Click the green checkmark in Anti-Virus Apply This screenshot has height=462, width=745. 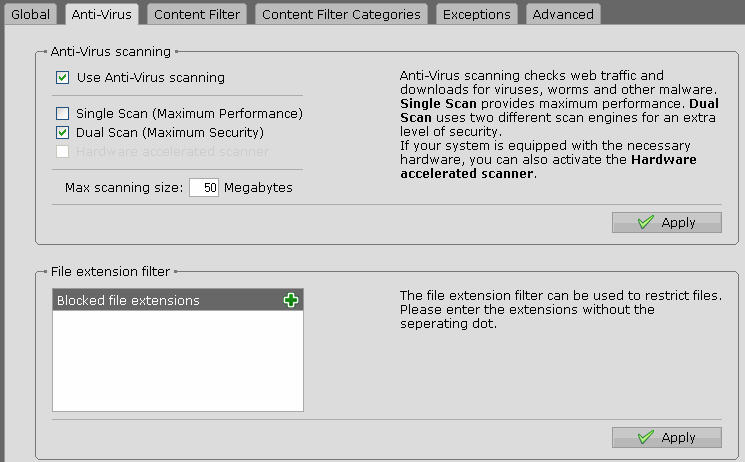[x=646, y=222]
